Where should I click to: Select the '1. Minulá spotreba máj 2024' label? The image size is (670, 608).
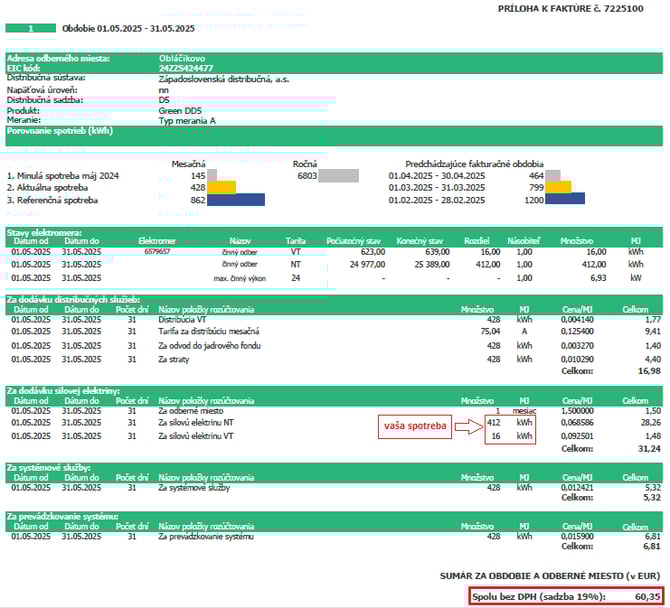click(63, 176)
